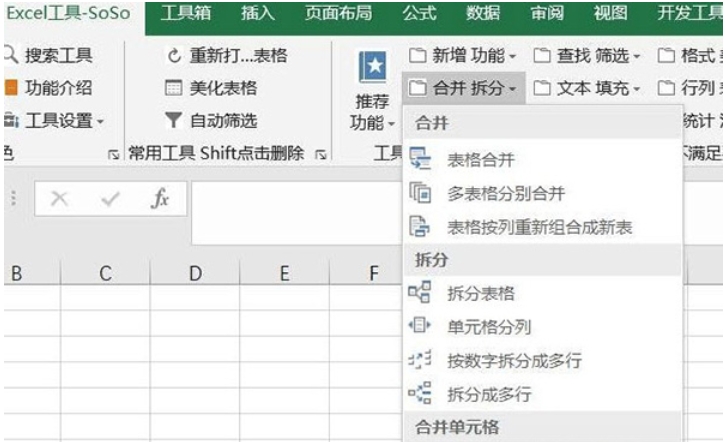Choose 按数字拆分成多行 menu item
Screen dimensions: 726x442
click(543, 361)
